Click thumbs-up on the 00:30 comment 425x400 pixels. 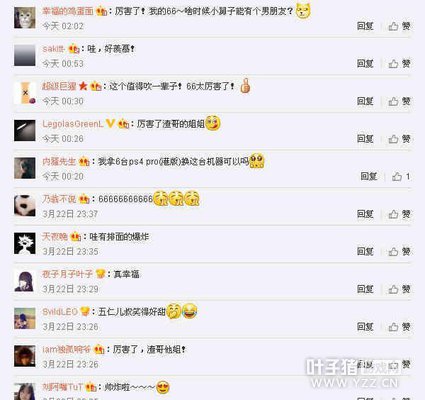click(x=399, y=101)
